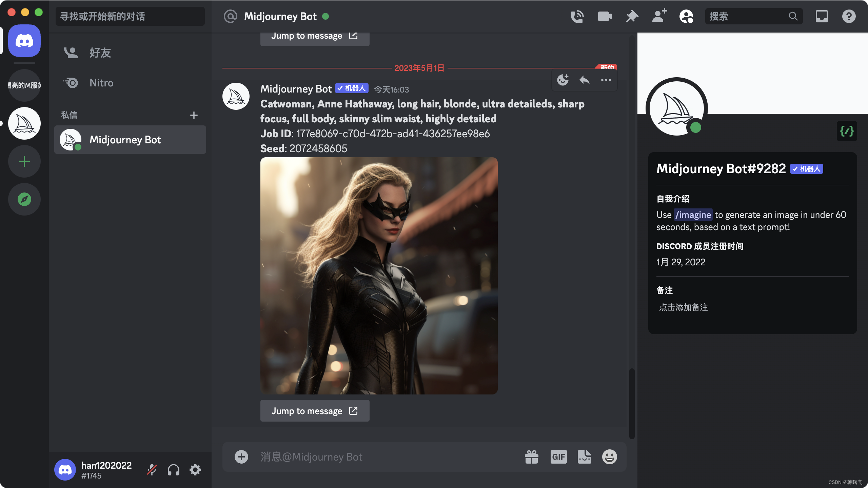Open the help page

pos(849,16)
